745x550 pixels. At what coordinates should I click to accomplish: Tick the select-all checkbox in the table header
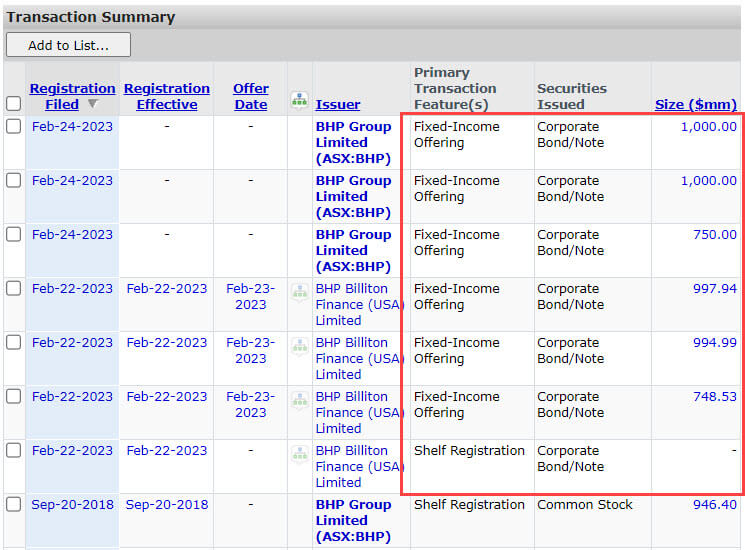tap(14, 103)
